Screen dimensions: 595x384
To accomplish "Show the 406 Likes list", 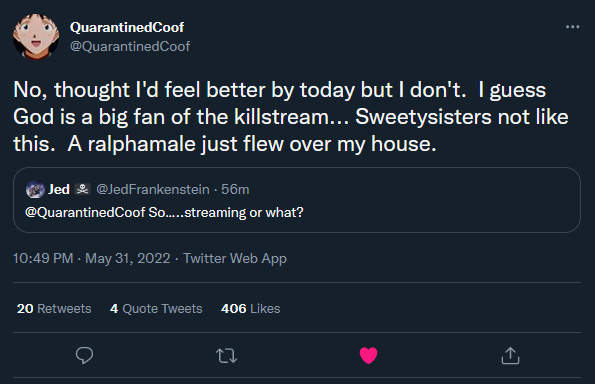I will 250,308.
